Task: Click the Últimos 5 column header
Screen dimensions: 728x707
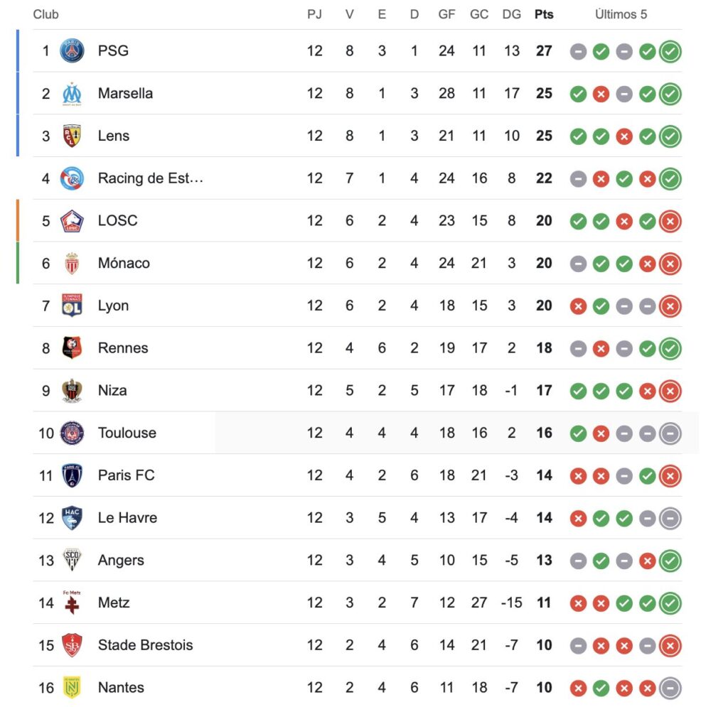Action: (x=621, y=14)
